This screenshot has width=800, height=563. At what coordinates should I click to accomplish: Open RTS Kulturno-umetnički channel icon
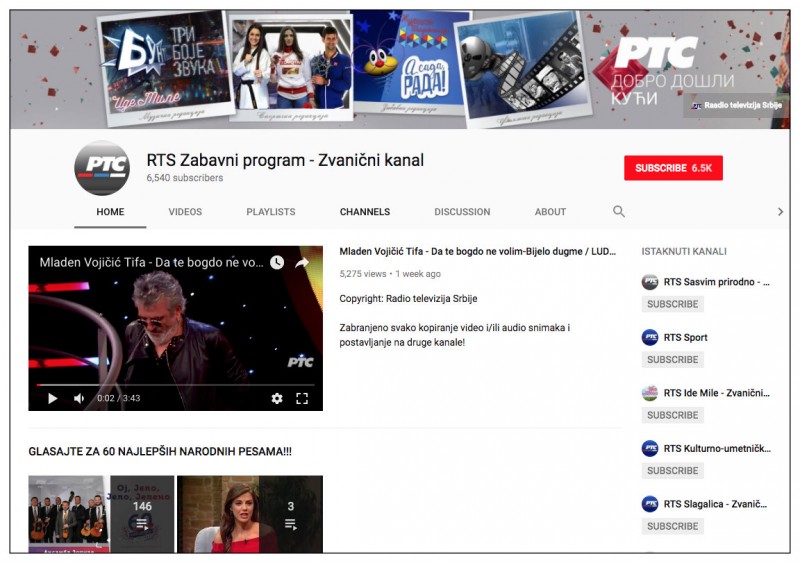coord(649,449)
